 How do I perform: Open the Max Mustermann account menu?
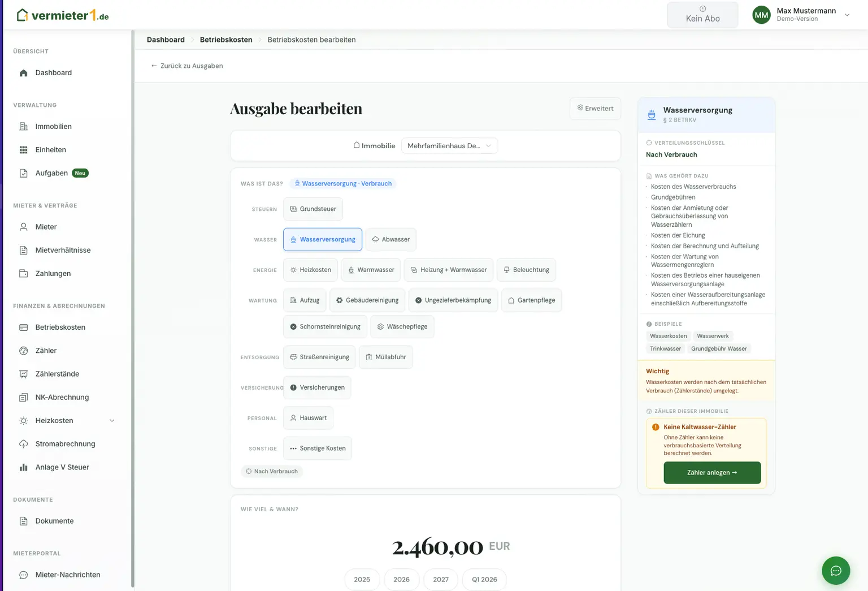pyautogui.click(x=801, y=15)
